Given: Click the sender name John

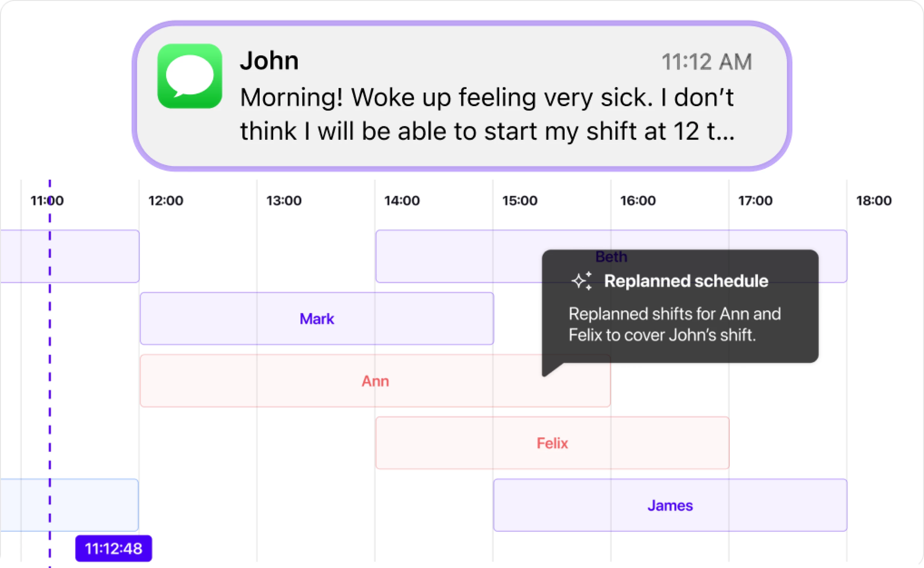Looking at the screenshot, I should tap(269, 60).
